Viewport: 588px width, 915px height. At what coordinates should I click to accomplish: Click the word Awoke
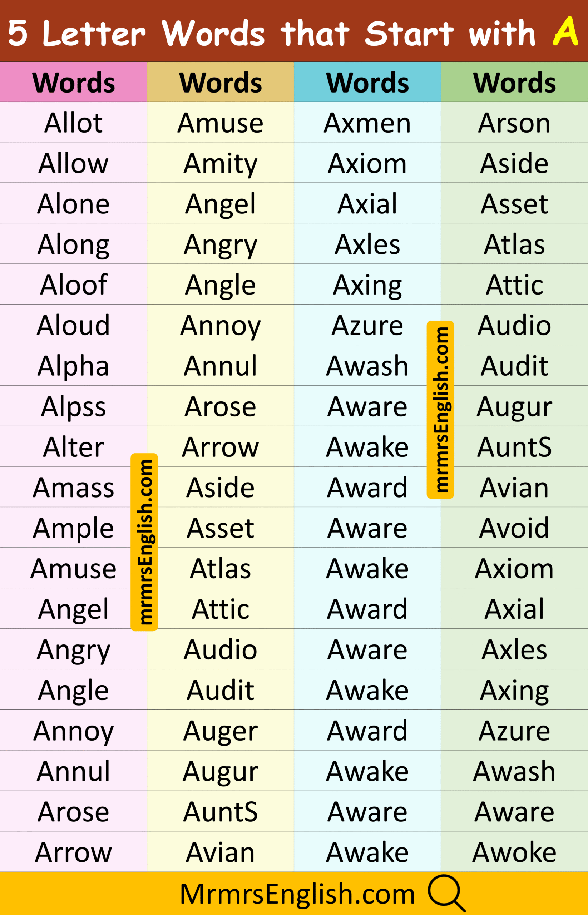(x=514, y=852)
